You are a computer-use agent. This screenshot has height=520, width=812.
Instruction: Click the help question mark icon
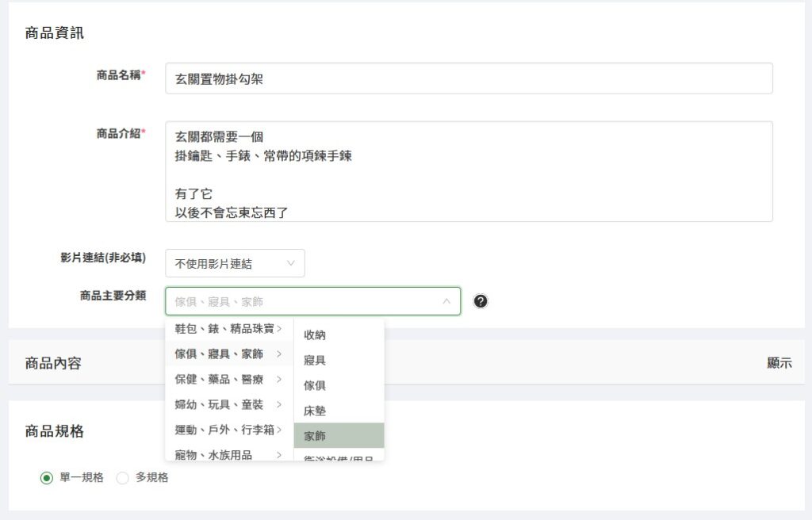[481, 301]
